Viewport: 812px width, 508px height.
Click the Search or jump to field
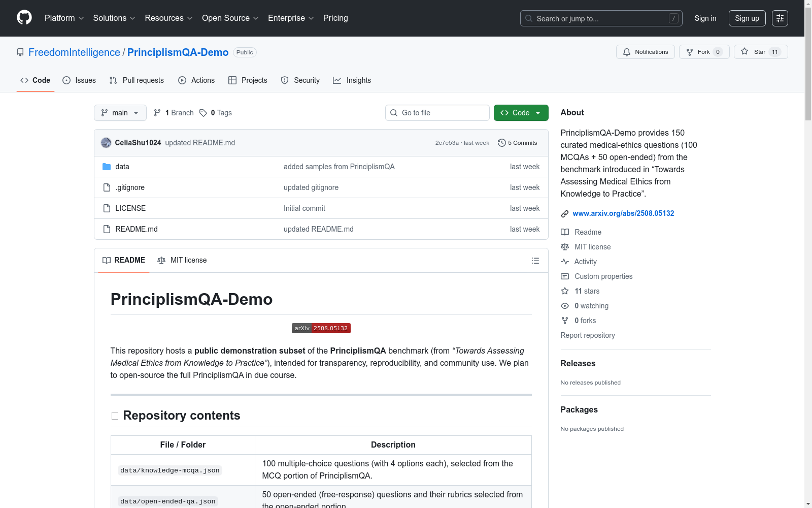(601, 18)
